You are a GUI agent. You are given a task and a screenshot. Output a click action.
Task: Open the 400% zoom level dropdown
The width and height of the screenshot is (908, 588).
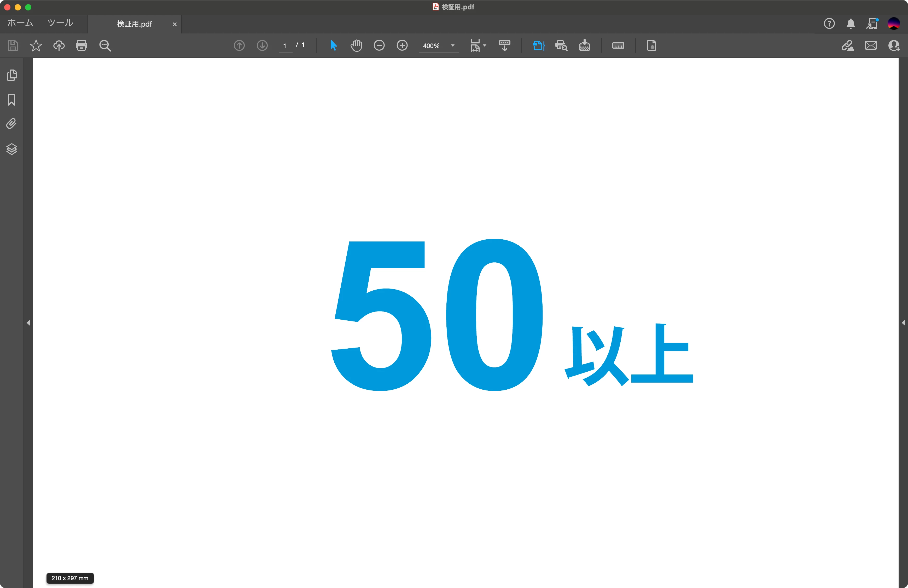452,46
